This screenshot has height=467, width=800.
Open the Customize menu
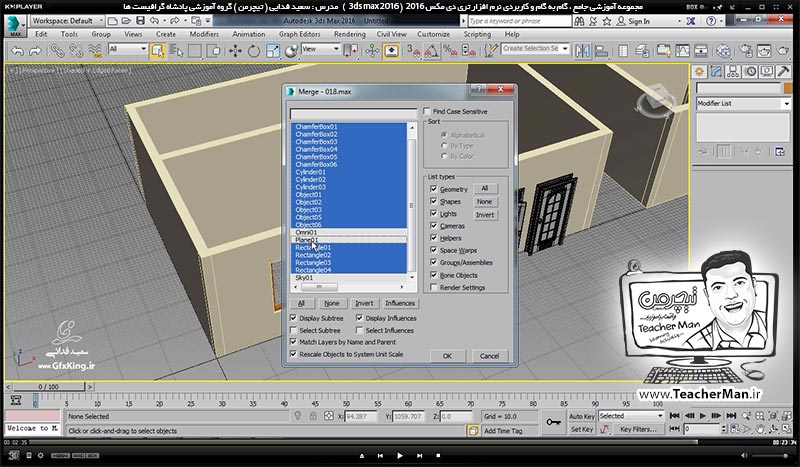(434, 34)
